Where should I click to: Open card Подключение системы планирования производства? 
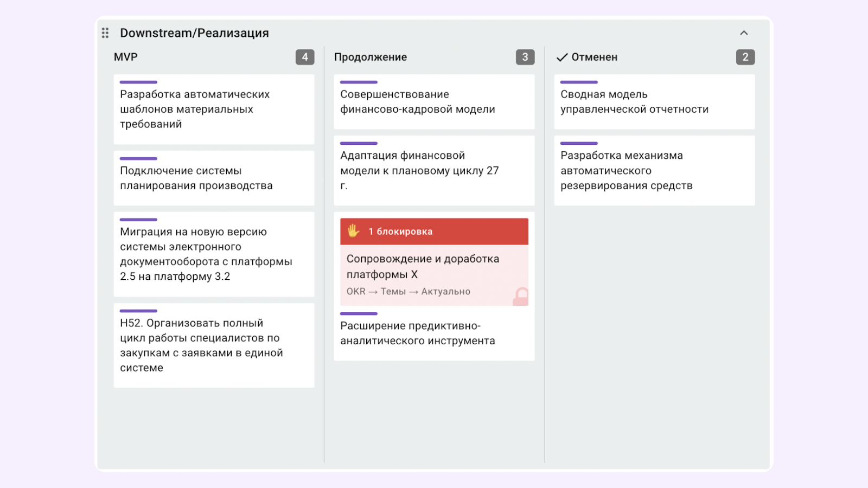[x=214, y=178]
